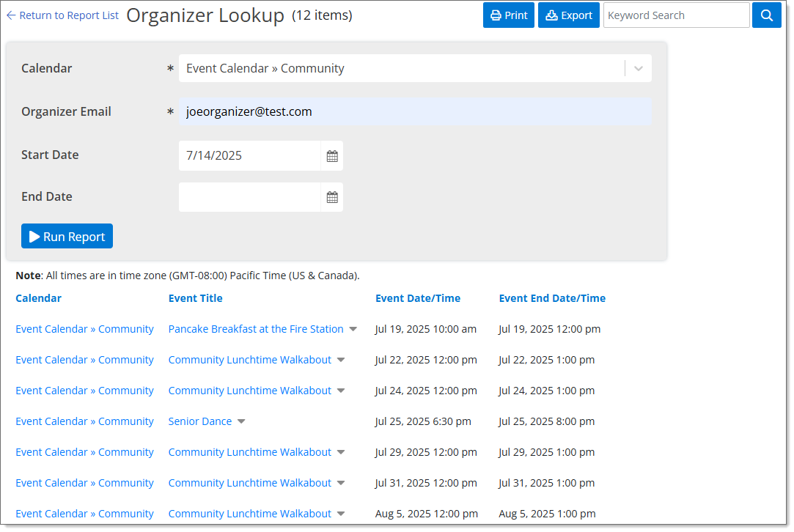794x532 pixels.
Task: Click the magnifying glass search icon
Action: click(767, 15)
